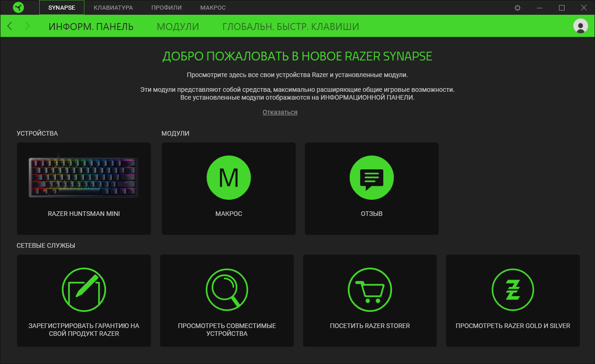This screenshot has height=364, width=595.
Task: Open the Профили top tab
Action: [x=167, y=8]
